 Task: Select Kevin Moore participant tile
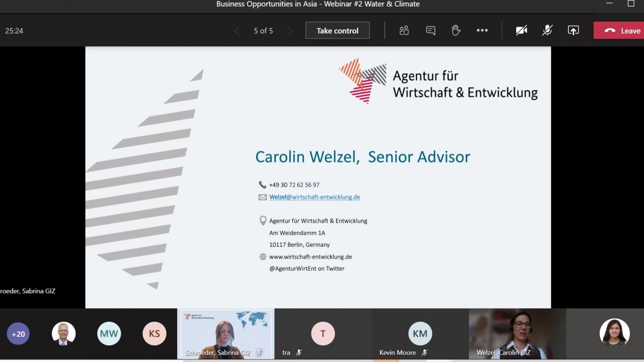coord(420,334)
